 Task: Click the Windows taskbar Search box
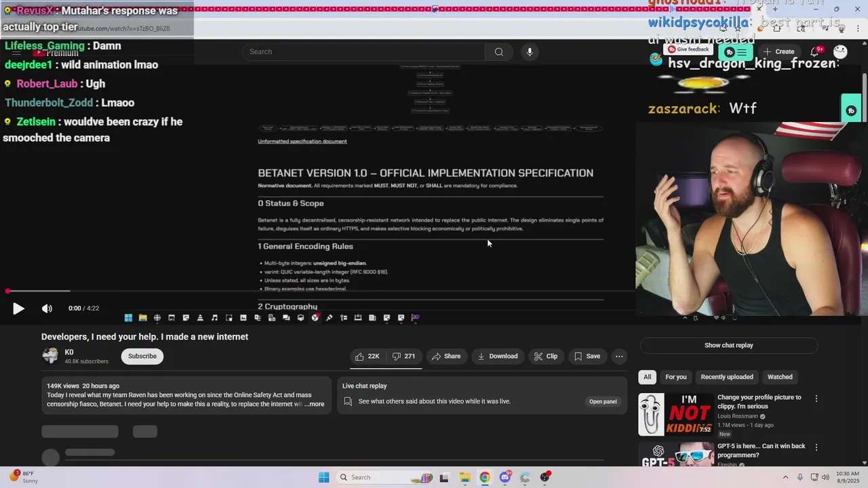coord(384,477)
